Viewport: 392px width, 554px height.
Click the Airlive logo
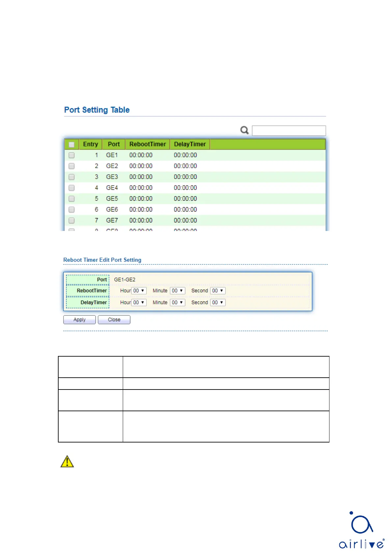361,530
